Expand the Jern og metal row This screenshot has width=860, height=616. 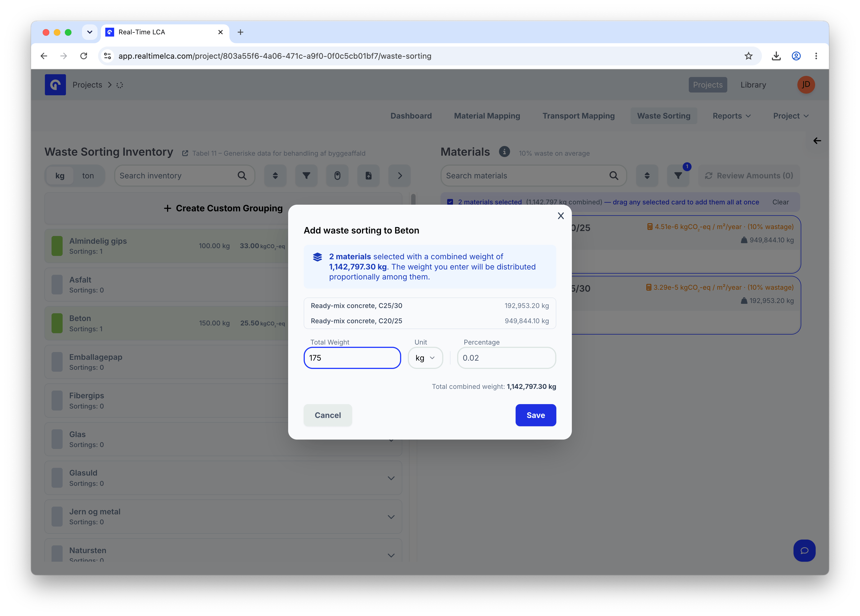click(x=391, y=517)
